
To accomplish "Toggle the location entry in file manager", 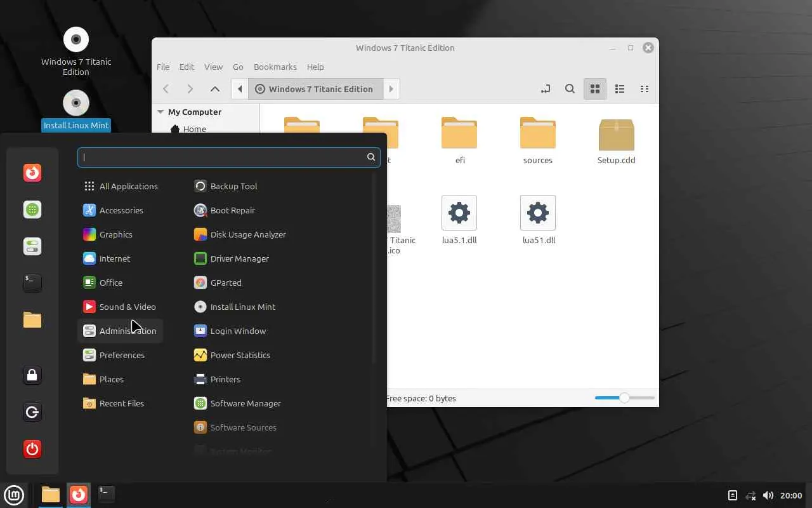I will pyautogui.click(x=545, y=89).
